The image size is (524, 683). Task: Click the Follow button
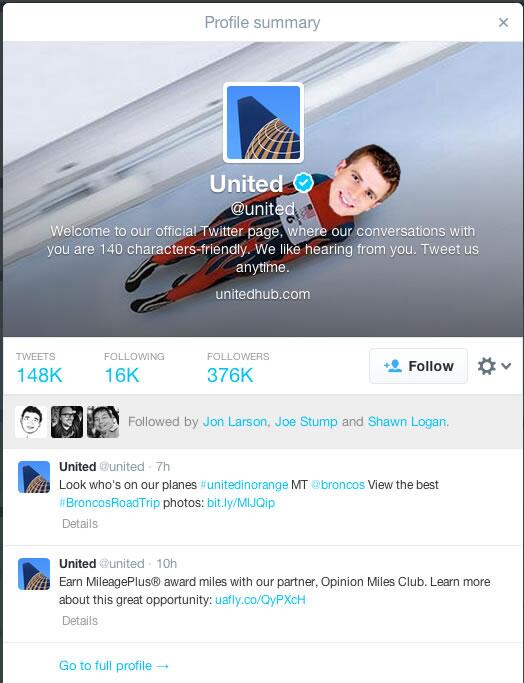(418, 366)
